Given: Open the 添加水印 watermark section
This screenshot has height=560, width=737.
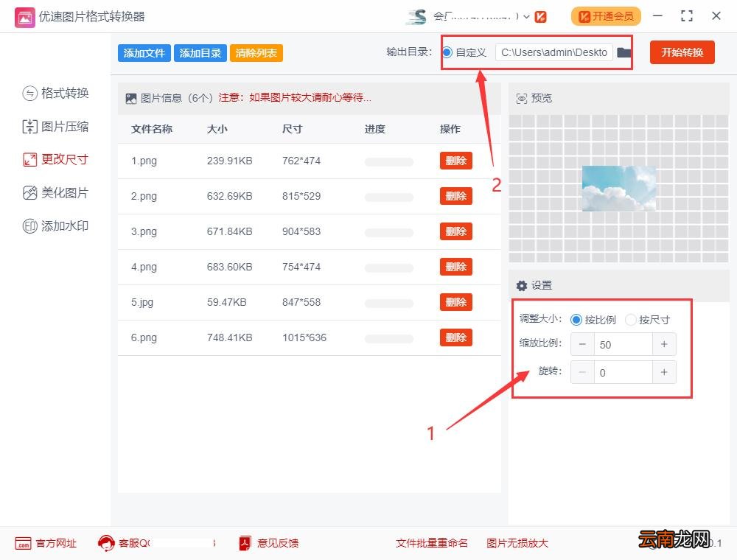Looking at the screenshot, I should 55,226.
